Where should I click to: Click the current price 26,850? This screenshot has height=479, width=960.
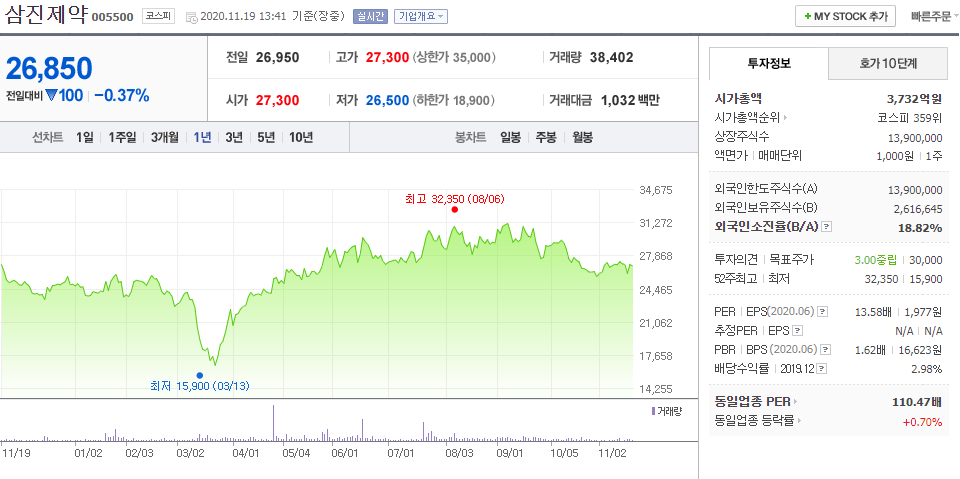tap(49, 68)
